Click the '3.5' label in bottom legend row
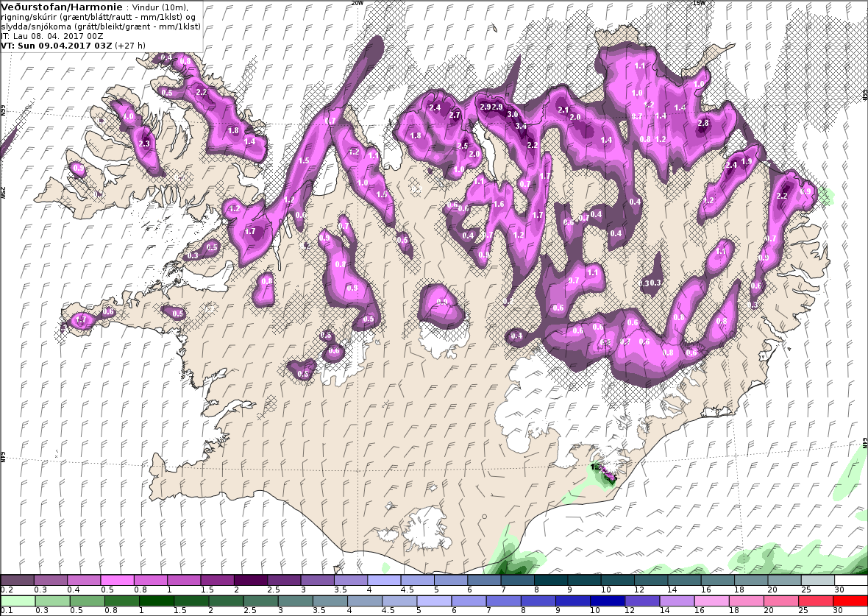Viewport: 868px width, 616px height. click(319, 610)
